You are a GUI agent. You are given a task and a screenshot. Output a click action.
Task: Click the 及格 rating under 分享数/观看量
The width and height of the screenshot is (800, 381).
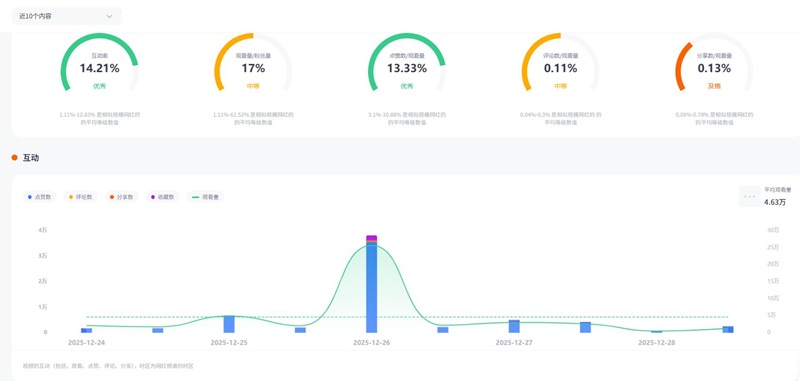coord(714,86)
